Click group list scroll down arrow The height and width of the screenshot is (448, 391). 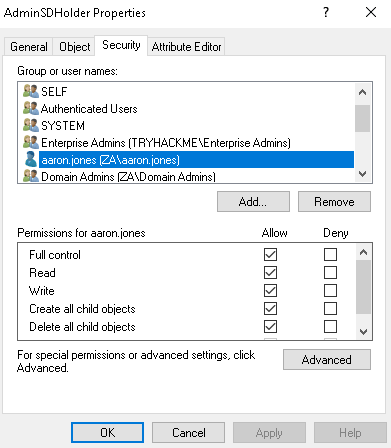pos(363,174)
